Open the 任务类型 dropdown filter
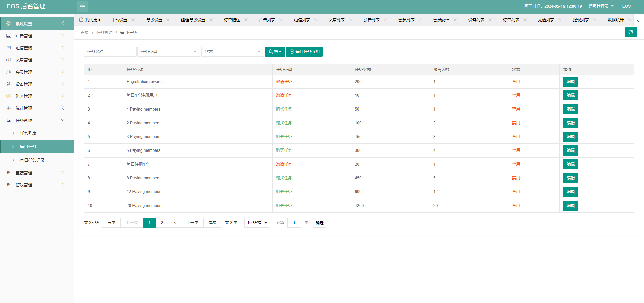The width and height of the screenshot is (644, 303). pyautogui.click(x=168, y=52)
